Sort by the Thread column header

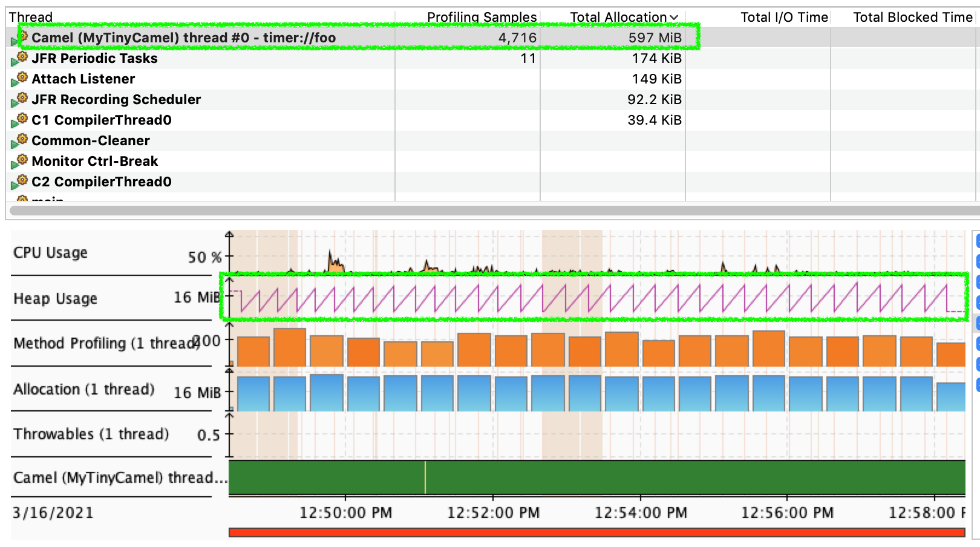[31, 18]
